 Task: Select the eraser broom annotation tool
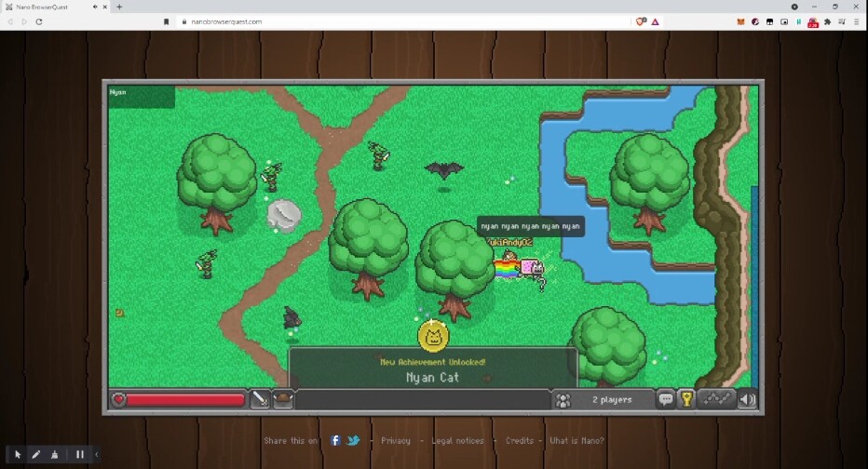(x=54, y=455)
